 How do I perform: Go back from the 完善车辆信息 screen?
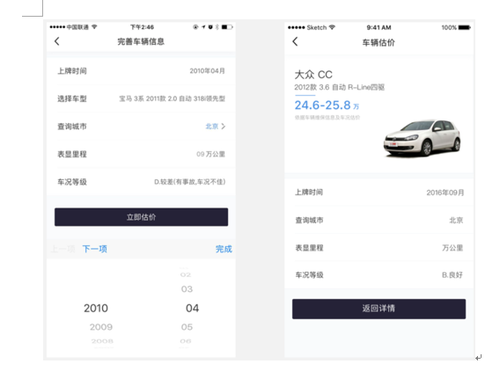click(x=57, y=41)
